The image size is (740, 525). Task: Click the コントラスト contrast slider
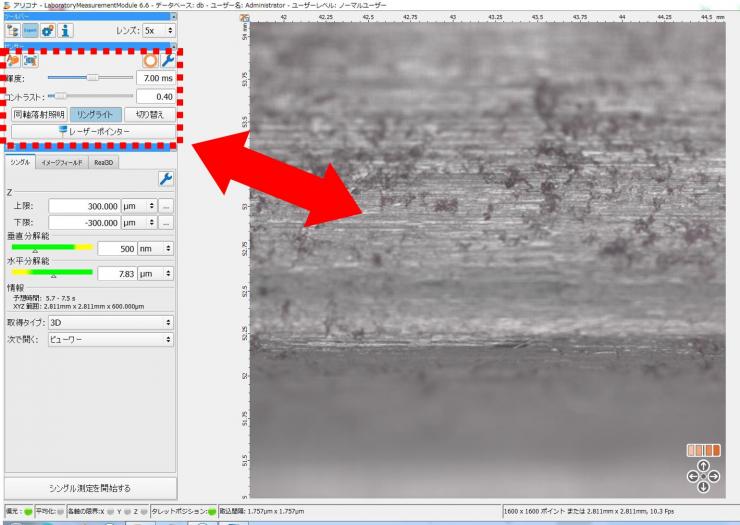coord(91,96)
